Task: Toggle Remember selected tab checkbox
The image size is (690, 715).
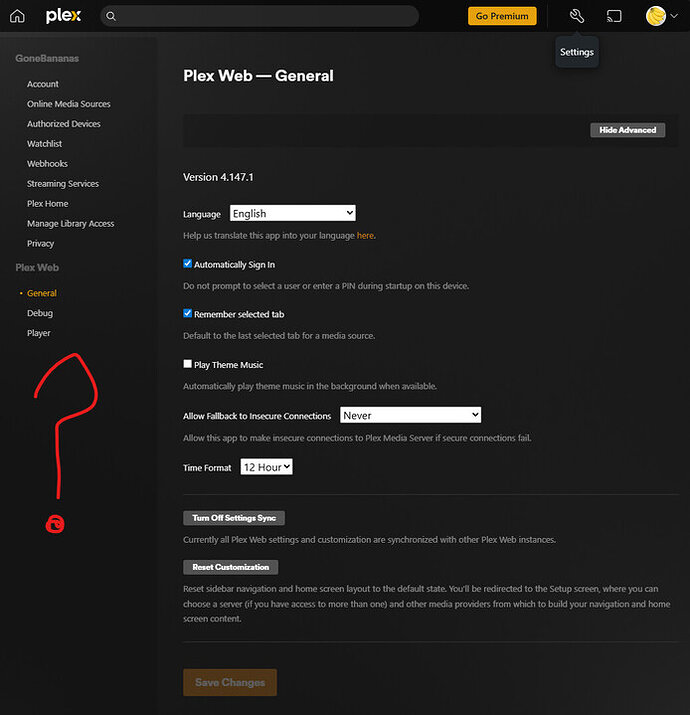Action: 187,313
